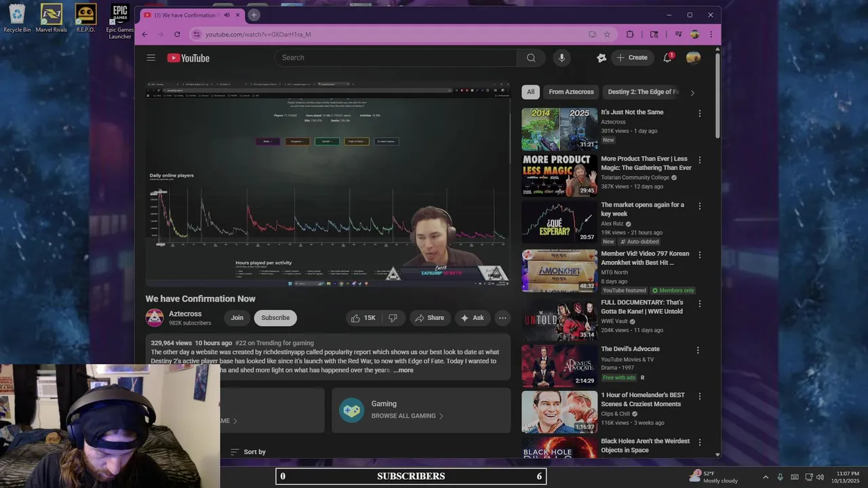The width and height of the screenshot is (868, 488).
Task: Click #22 on Trending for gaming
Action: (x=274, y=343)
